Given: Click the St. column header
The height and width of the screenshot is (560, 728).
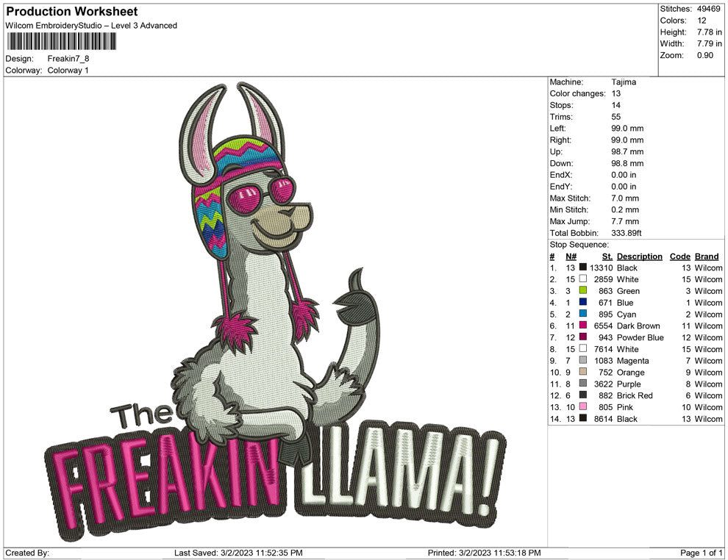Looking at the screenshot, I should (x=607, y=256).
